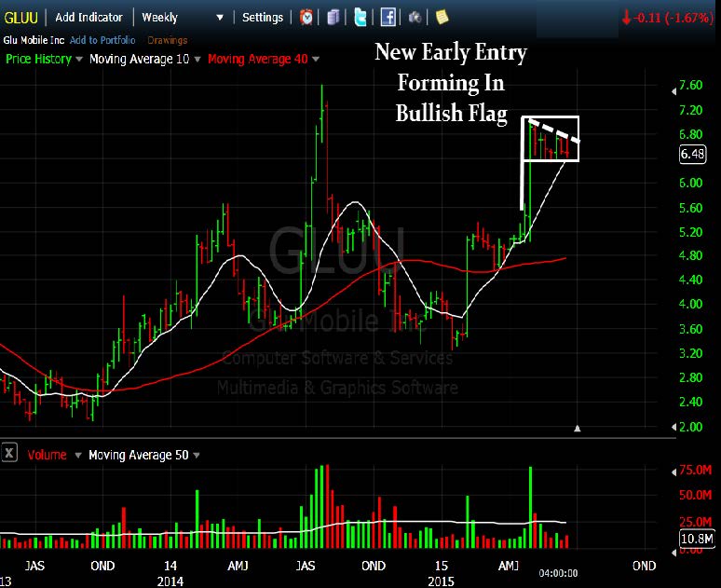Click the 6.48 current price tag

tap(692, 154)
